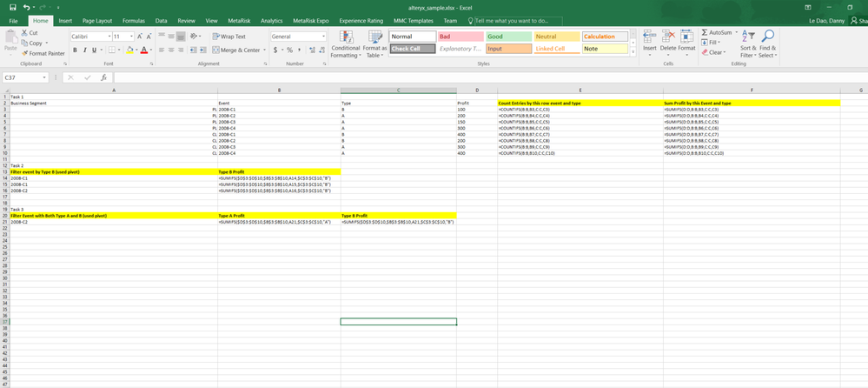Open the Calibri font name dropdown
868x388 pixels.
coord(109,36)
